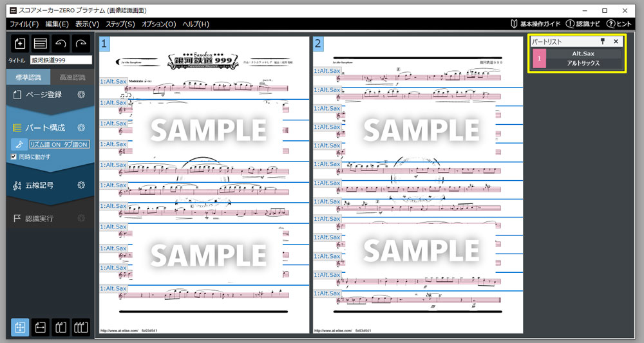Open the 表示(V) menu

[x=87, y=24]
